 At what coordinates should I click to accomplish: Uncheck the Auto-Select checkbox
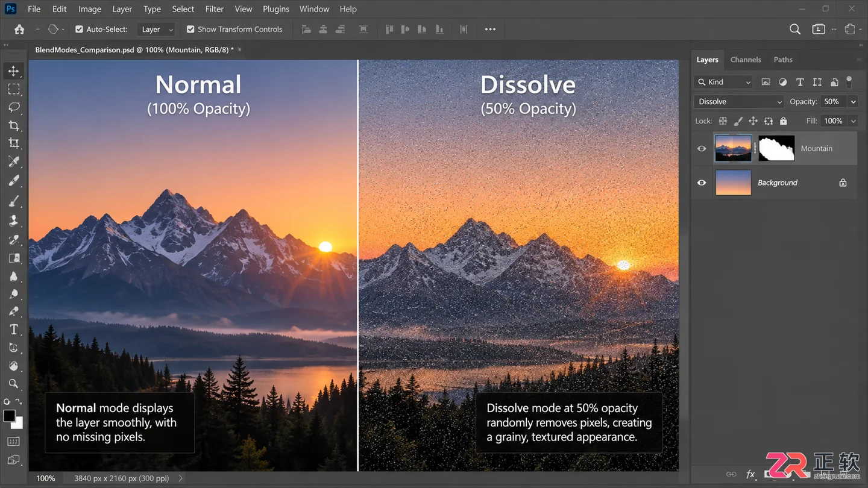79,29
